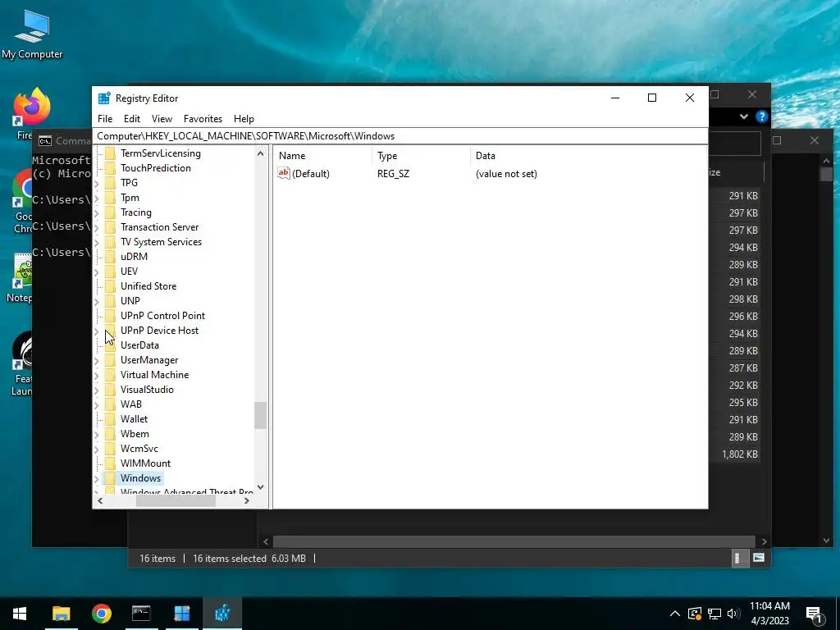Open the Help menu in Registry Editor
The width and height of the screenshot is (840, 630).
click(x=244, y=119)
